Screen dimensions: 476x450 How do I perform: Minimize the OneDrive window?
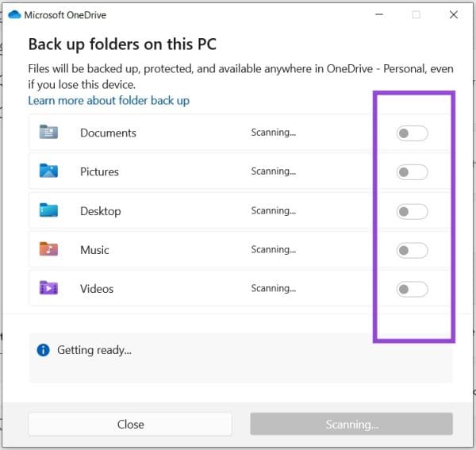pyautogui.click(x=379, y=14)
